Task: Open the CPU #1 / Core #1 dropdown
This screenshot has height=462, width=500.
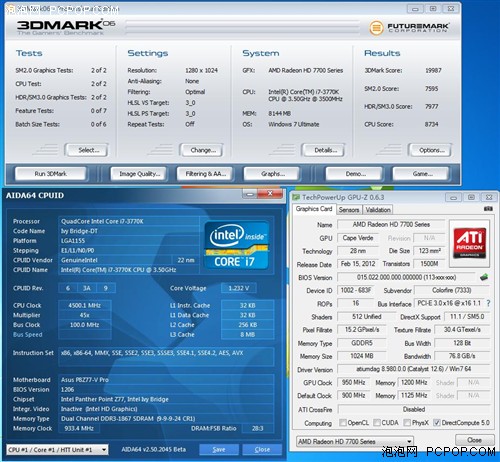Action: point(57,450)
